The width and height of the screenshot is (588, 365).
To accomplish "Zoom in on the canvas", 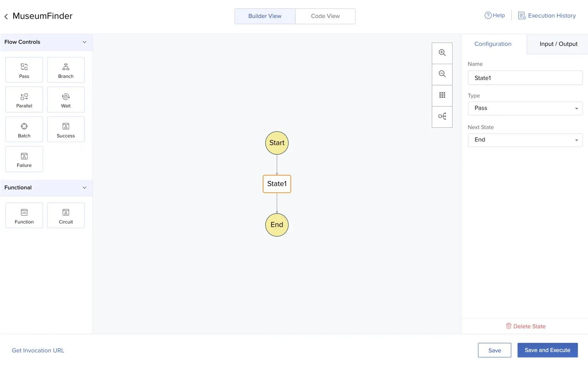I will click(442, 53).
